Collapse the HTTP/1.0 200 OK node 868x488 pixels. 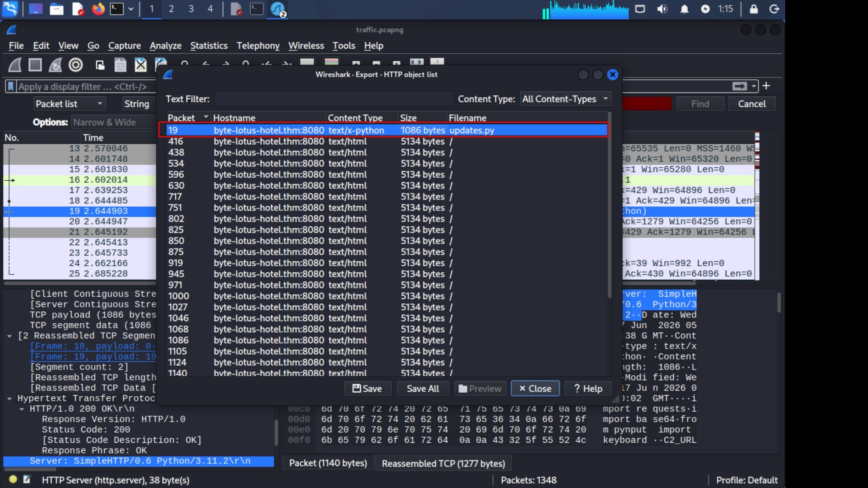(x=22, y=409)
